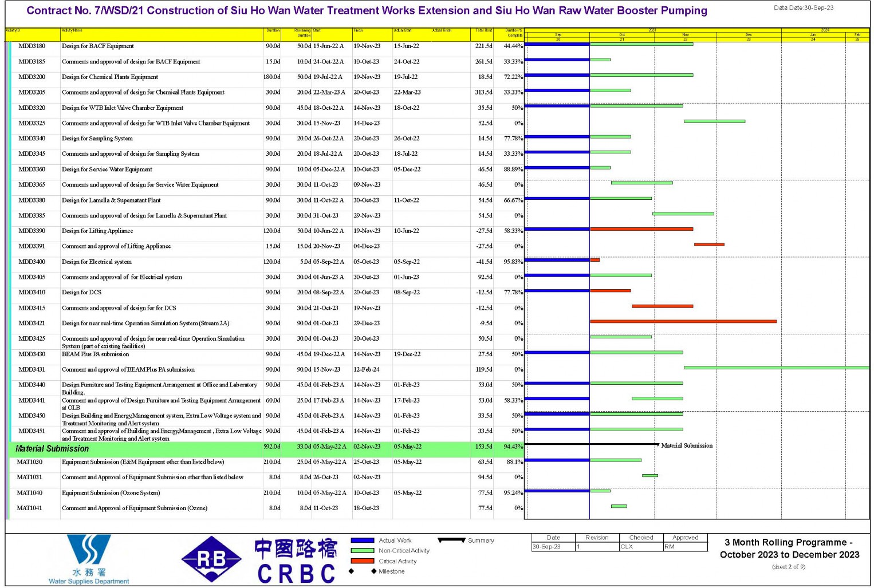Click the '3 Month Rolling Programme' title block
This screenshot has height=588, width=874.
tap(789, 548)
